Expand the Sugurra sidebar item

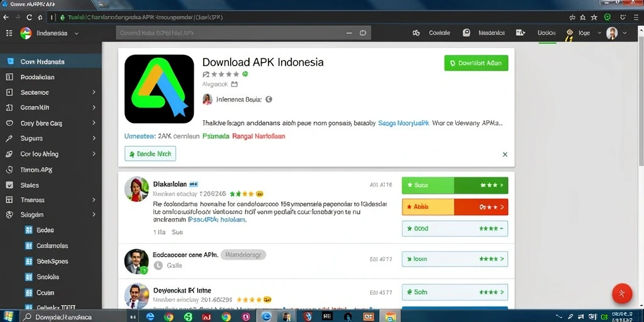(51, 138)
